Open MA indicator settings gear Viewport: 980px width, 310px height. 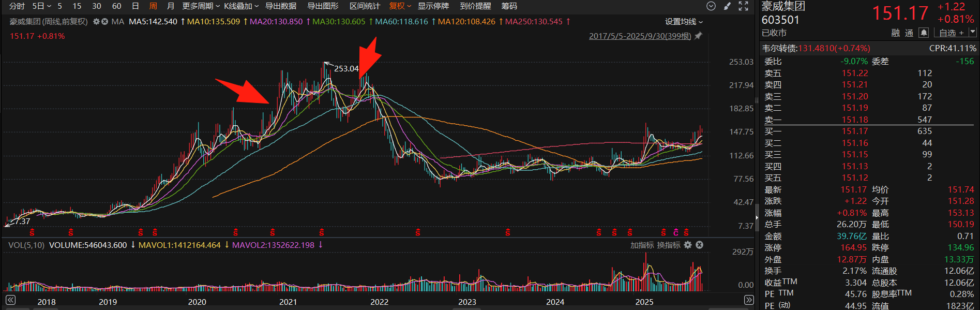[x=96, y=22]
